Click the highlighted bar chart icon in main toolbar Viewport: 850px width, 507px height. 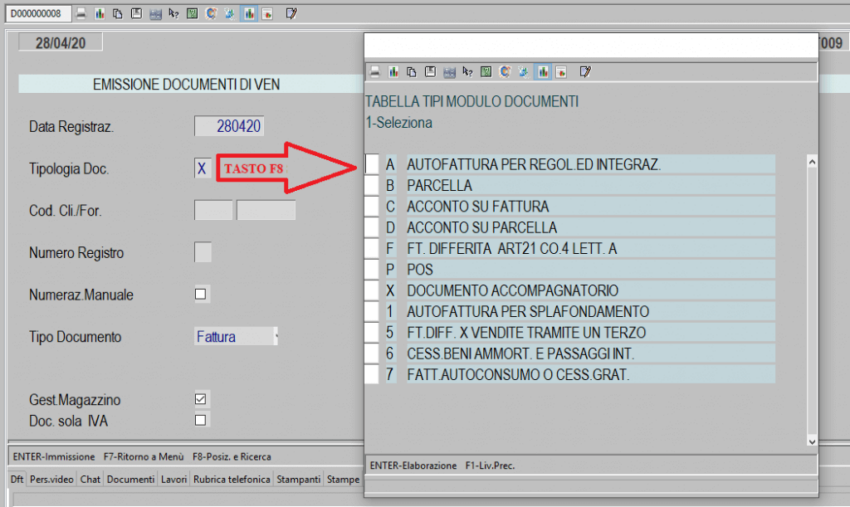point(249,14)
